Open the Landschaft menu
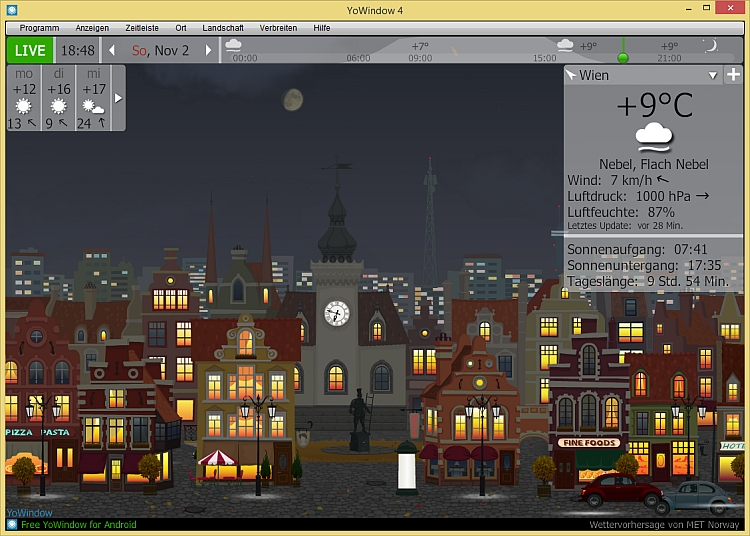Viewport: 750px width, 536px height. [223, 28]
